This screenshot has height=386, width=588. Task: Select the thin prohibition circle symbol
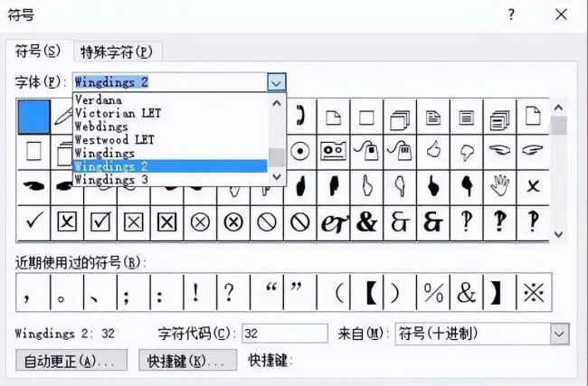tap(267, 222)
